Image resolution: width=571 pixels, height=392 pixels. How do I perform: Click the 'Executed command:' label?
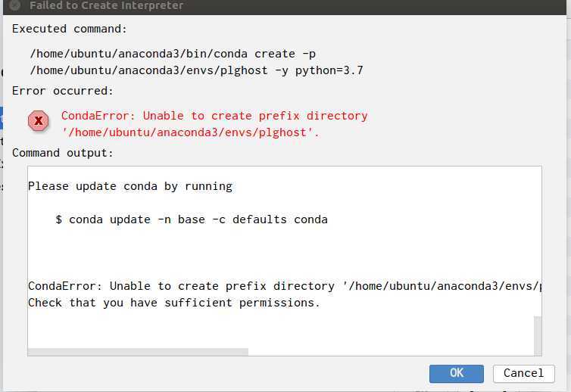70,29
